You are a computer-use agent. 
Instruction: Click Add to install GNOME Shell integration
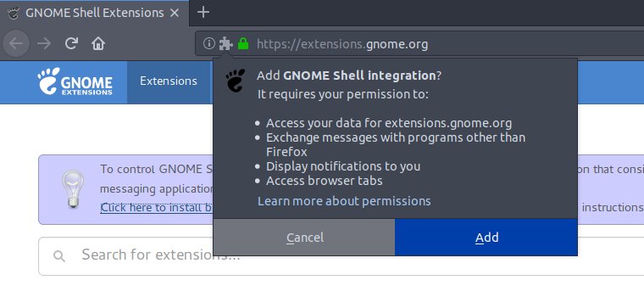click(486, 238)
